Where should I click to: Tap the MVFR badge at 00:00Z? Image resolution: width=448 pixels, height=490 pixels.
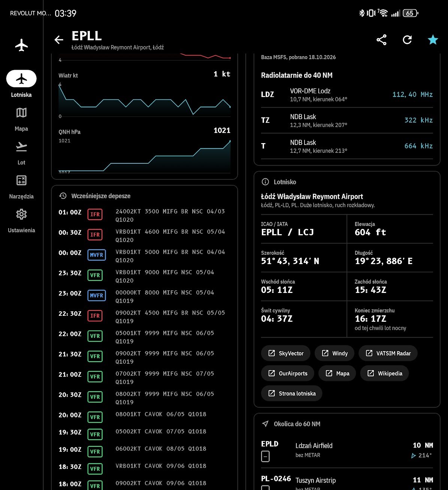click(97, 255)
